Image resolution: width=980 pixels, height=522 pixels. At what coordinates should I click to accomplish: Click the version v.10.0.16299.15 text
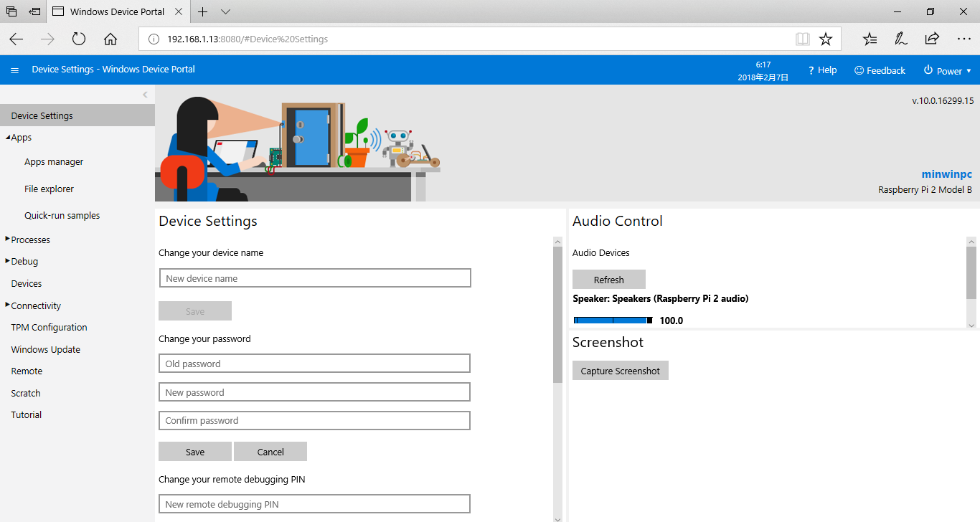(x=943, y=101)
